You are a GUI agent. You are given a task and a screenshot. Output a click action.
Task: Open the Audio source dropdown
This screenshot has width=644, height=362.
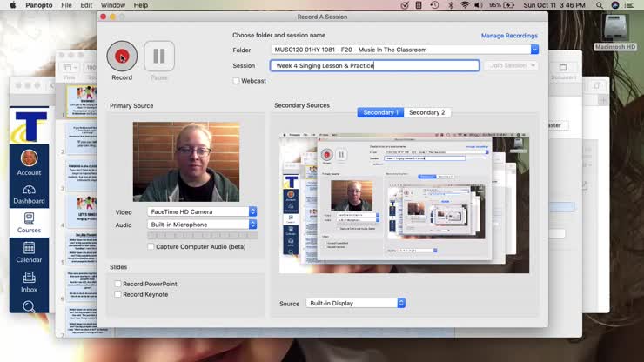tap(202, 225)
